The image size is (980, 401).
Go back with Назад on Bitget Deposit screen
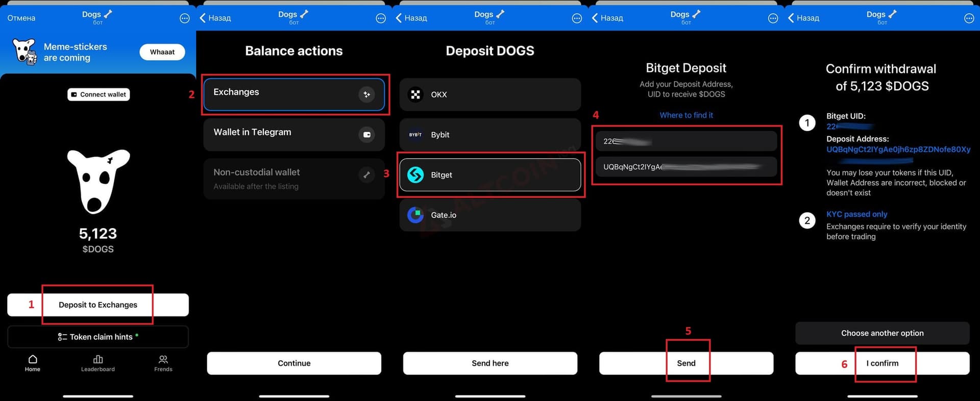(x=607, y=18)
